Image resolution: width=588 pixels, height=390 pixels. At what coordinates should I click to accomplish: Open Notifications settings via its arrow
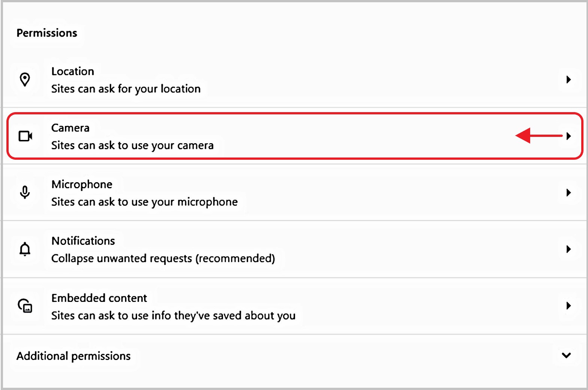[568, 249]
